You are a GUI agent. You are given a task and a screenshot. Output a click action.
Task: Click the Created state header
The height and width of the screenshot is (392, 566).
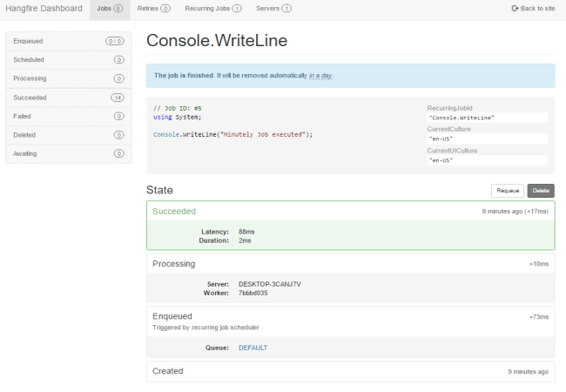click(x=168, y=371)
